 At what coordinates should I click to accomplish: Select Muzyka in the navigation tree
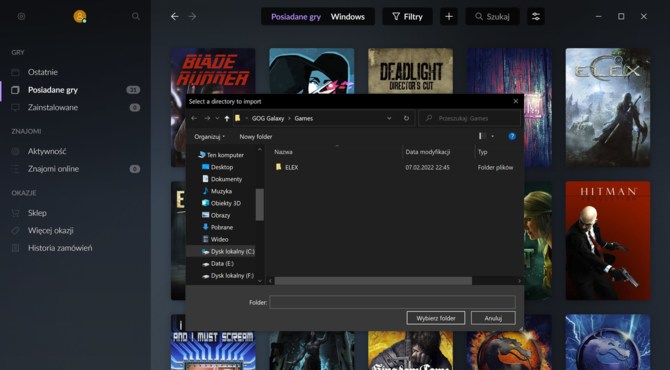217,191
